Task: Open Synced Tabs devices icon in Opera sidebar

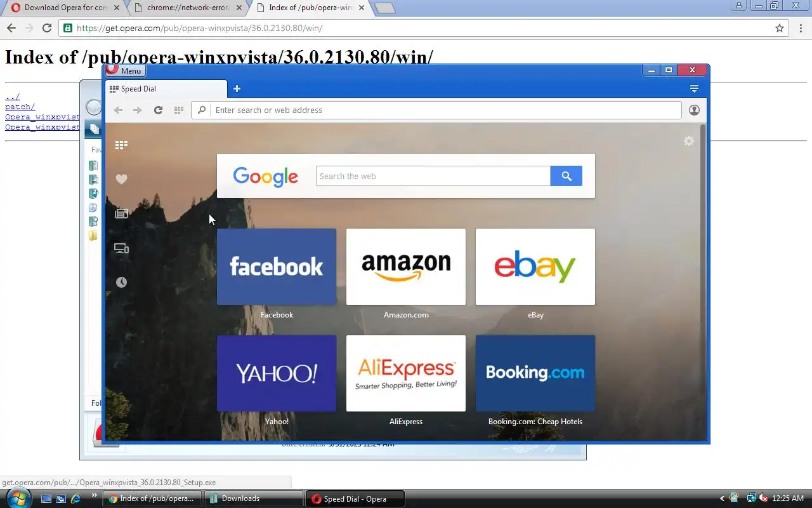Action: click(x=121, y=248)
